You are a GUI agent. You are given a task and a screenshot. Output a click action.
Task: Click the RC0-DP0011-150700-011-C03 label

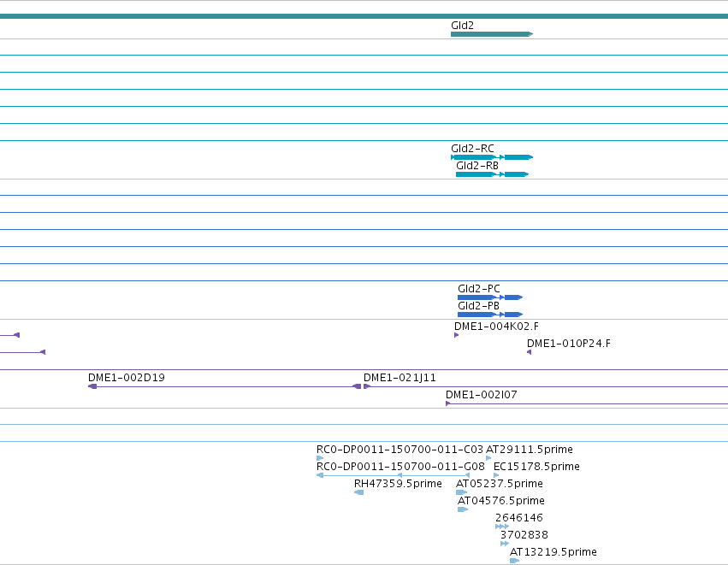pyautogui.click(x=400, y=450)
